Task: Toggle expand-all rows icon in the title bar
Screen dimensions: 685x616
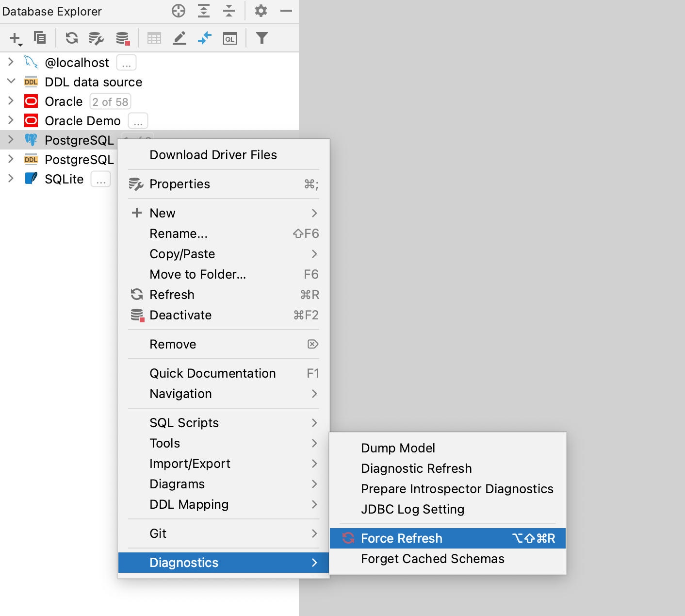Action: 204,11
